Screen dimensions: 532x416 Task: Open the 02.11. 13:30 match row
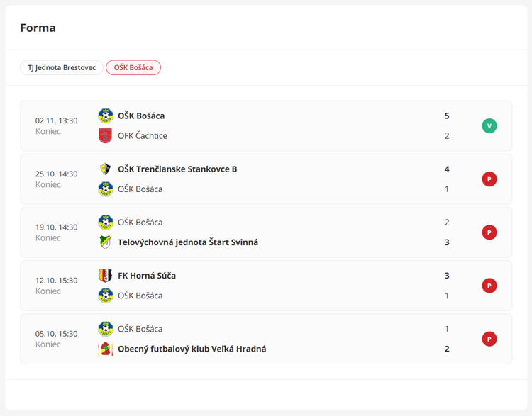point(284,126)
